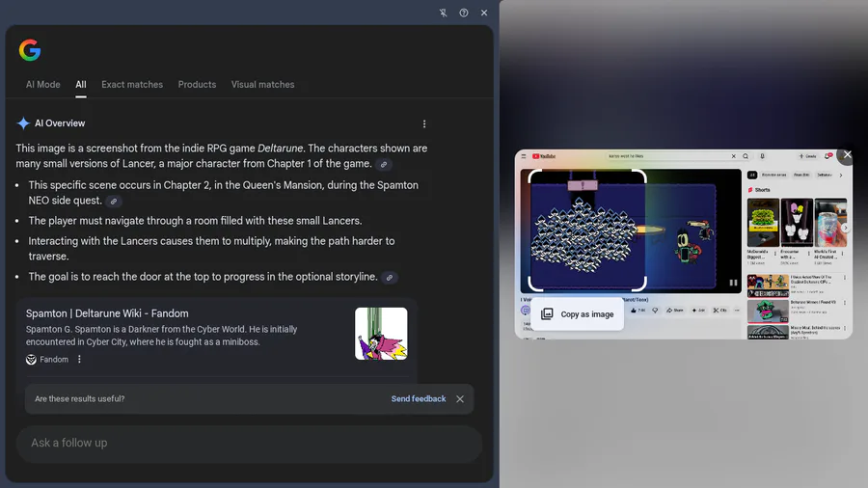Click the Copy as image button
Image resolution: width=868 pixels, height=488 pixels.
pos(578,314)
